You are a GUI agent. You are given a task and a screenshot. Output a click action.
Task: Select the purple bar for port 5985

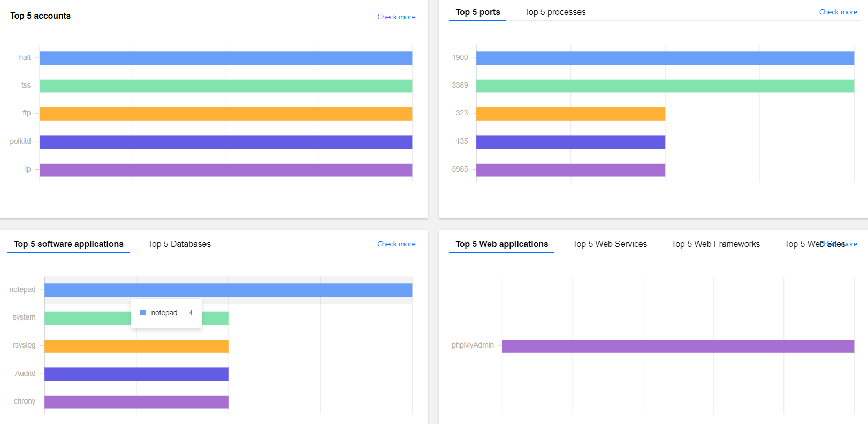click(570, 170)
